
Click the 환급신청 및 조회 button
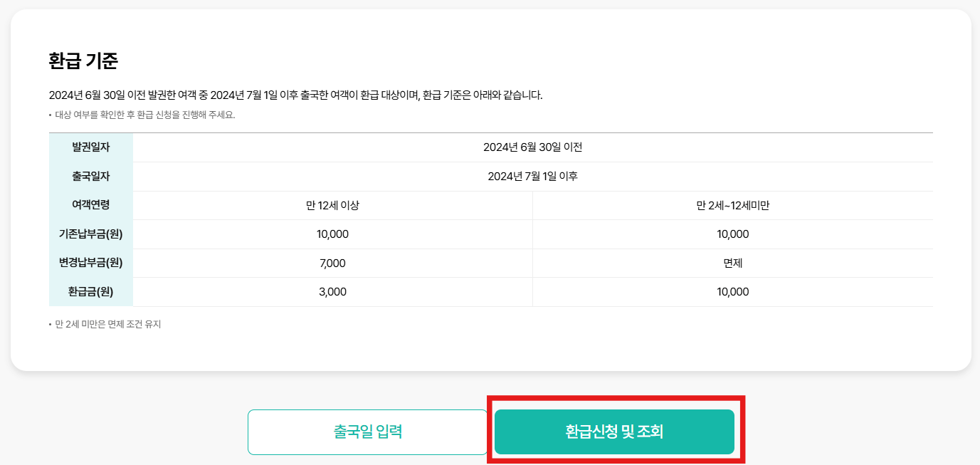tap(613, 431)
